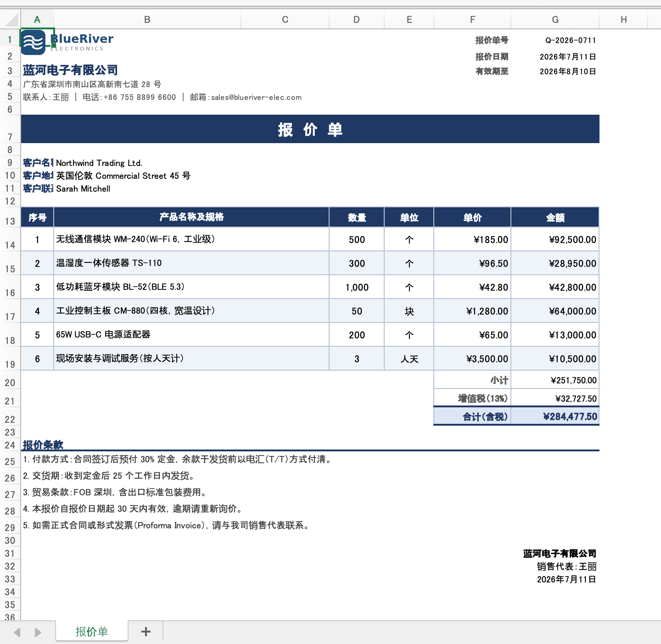Select column D header
661x644 pixels.
point(357,20)
